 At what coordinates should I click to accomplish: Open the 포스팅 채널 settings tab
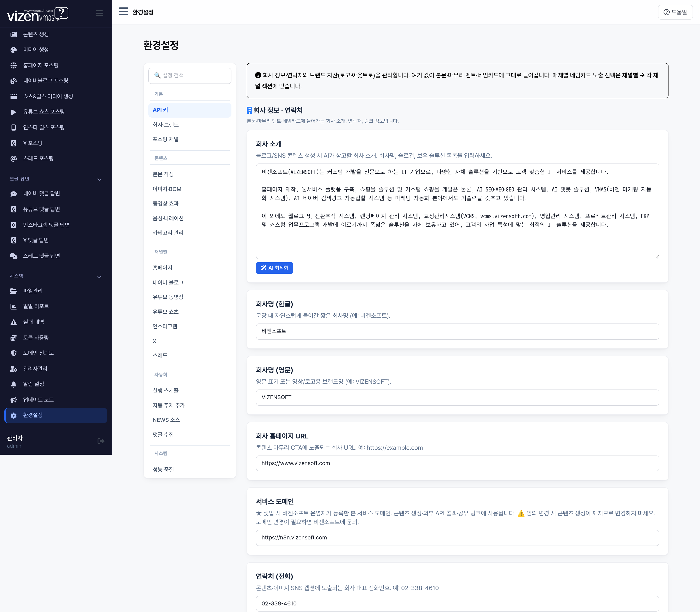click(190, 139)
